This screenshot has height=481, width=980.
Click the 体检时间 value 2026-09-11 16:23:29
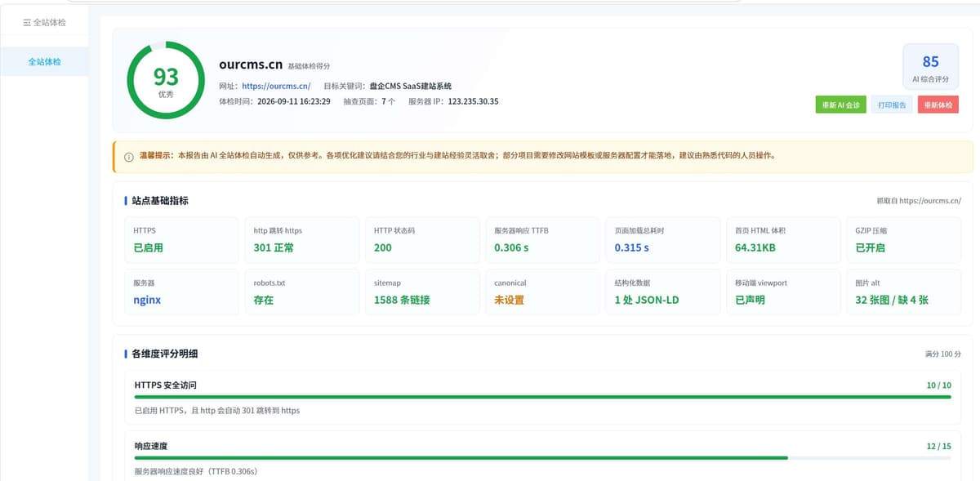(x=294, y=102)
